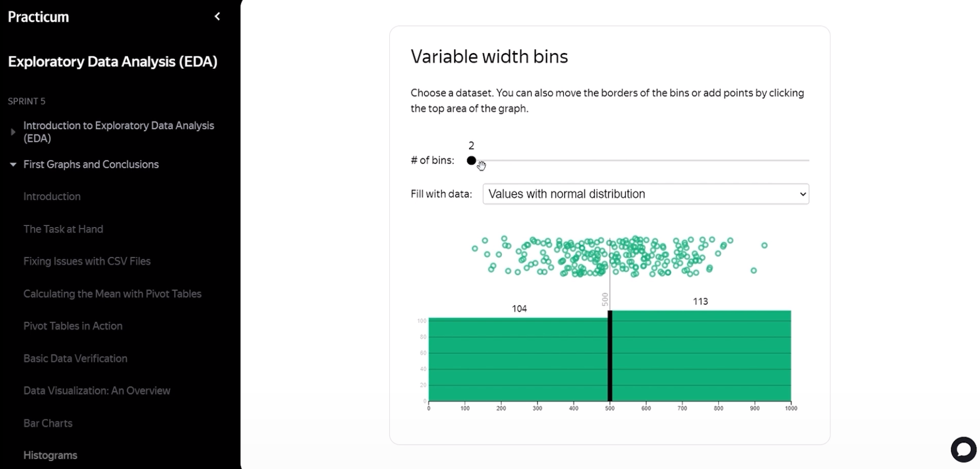This screenshot has width=980, height=469.
Task: Click the left green bin labeled 104
Action: (x=518, y=360)
